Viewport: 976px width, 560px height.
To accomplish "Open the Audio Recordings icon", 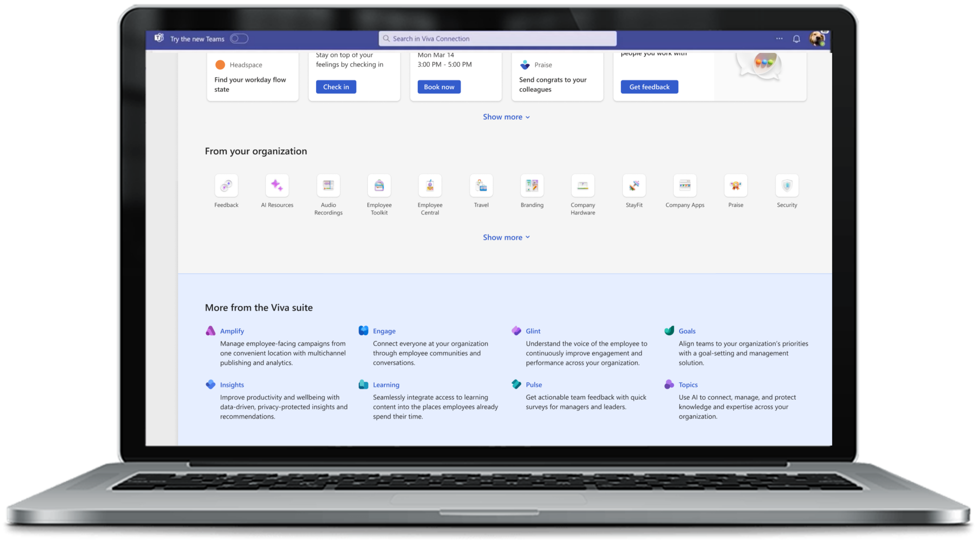I will pos(328,186).
